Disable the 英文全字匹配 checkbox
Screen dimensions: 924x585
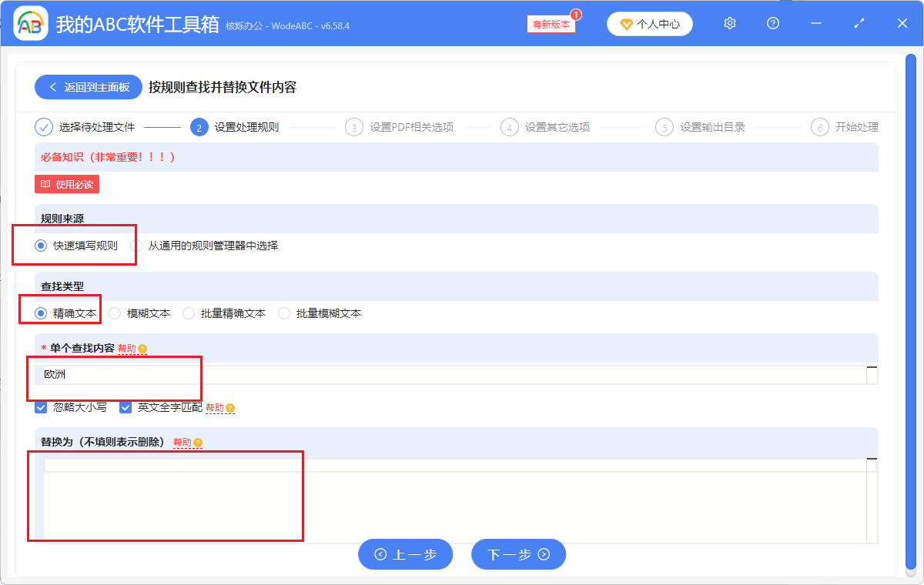coord(126,407)
